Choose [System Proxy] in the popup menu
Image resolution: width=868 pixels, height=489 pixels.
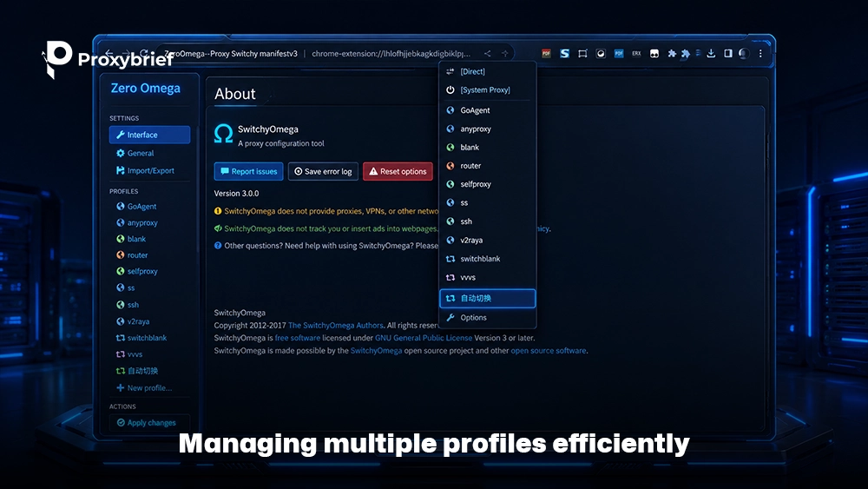(x=488, y=89)
